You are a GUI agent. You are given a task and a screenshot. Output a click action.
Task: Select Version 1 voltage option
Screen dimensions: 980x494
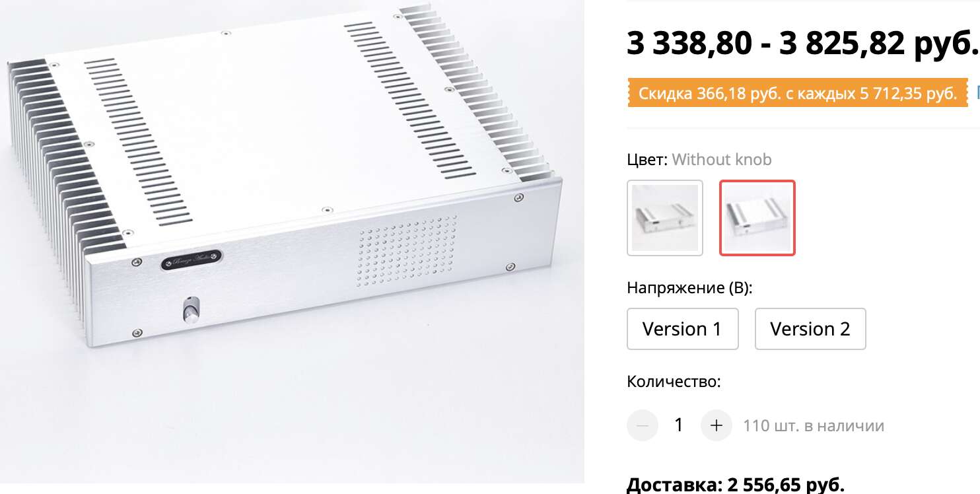pyautogui.click(x=682, y=329)
